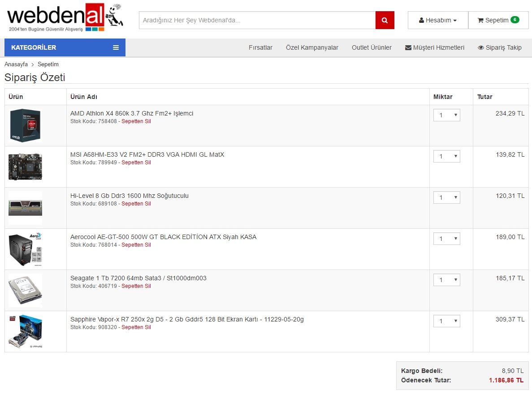Click the Hi-Level RAM thumbnail

click(25, 208)
